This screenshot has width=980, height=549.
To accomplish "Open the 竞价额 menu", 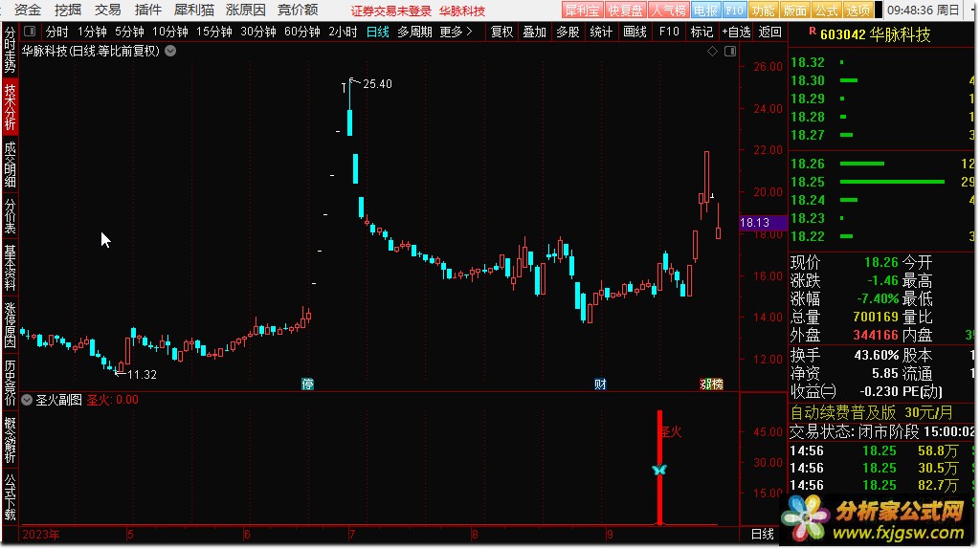I will click(298, 10).
